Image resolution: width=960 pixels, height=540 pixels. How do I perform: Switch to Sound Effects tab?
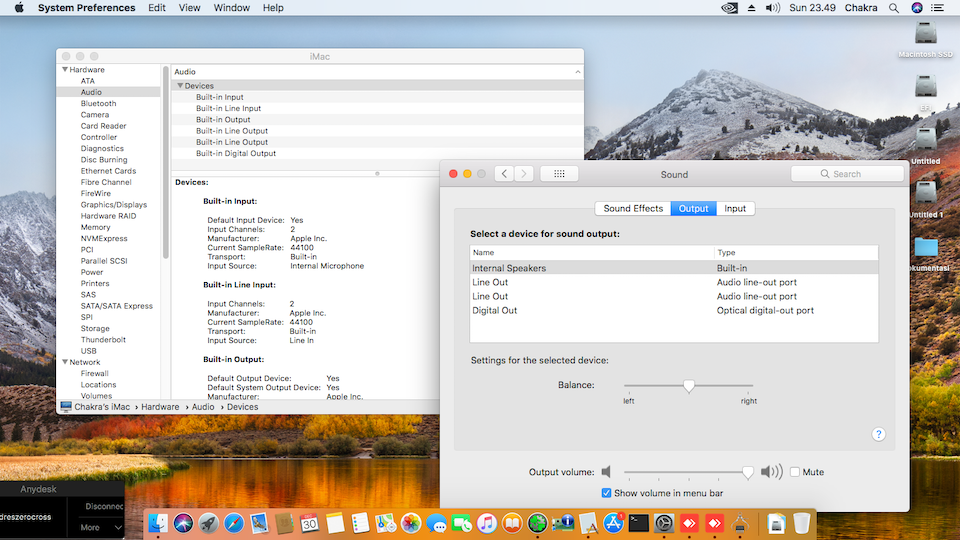[x=633, y=208]
